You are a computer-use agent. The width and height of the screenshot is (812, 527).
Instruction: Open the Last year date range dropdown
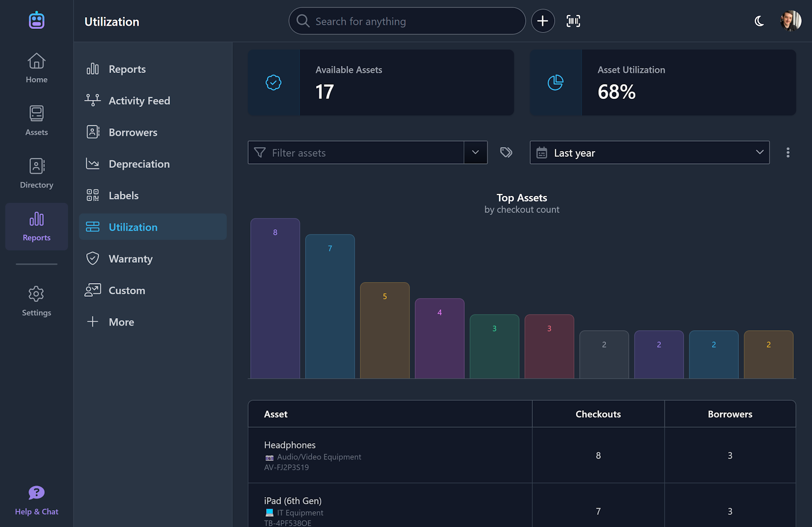(650, 152)
